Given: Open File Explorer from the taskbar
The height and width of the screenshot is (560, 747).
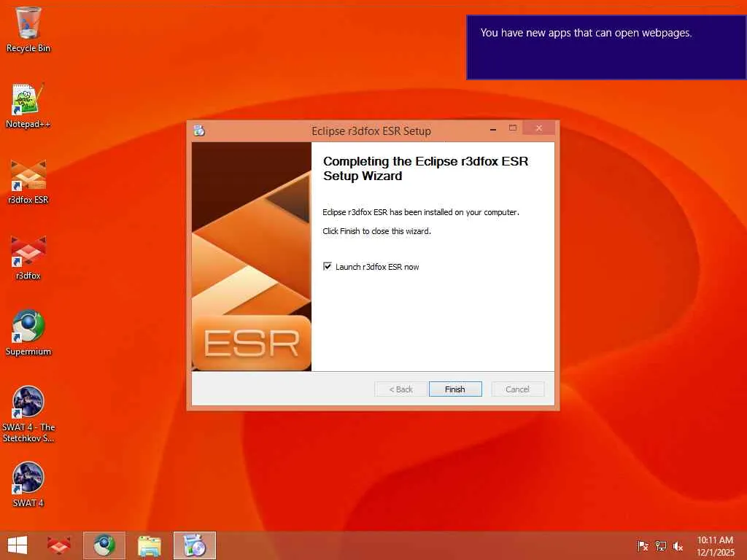Looking at the screenshot, I should coord(149,545).
